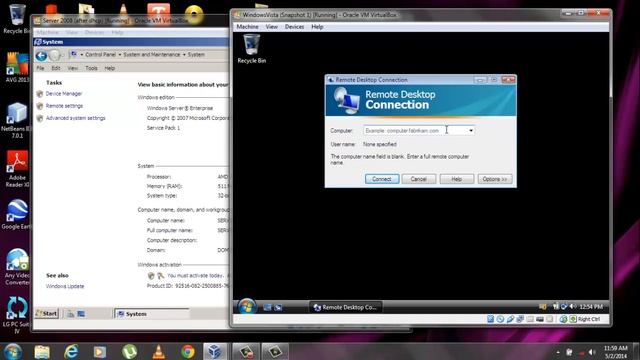Select NetBeans IDE 7.0.1 desktop shortcut
The height and width of the screenshot is (360, 640).
point(16,121)
